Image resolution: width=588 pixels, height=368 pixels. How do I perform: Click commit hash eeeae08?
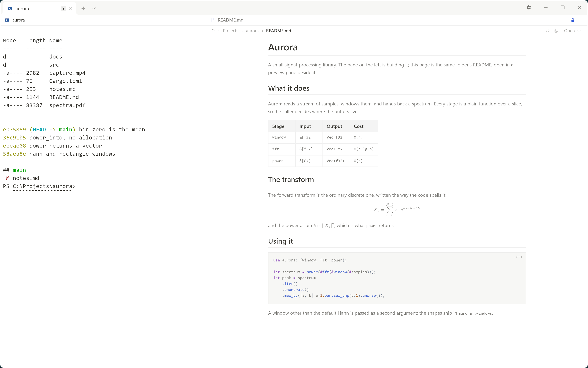[x=14, y=146]
